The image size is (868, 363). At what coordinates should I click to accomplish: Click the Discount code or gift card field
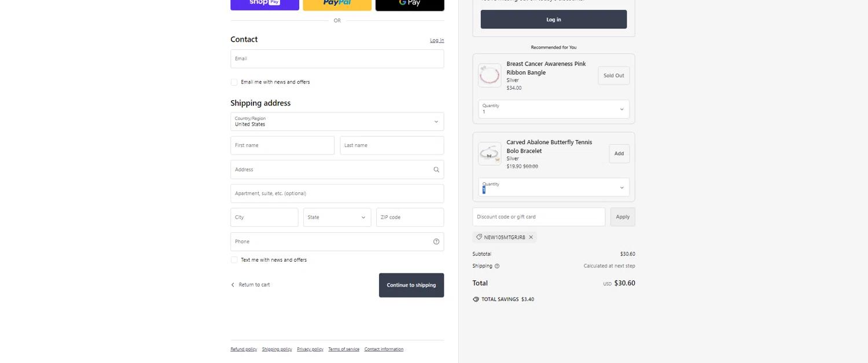(x=539, y=217)
